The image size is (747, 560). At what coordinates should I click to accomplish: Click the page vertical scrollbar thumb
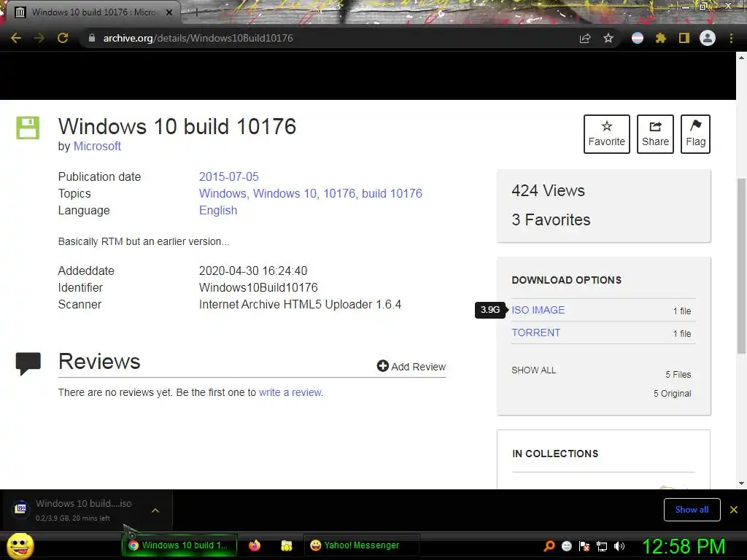coord(741,265)
